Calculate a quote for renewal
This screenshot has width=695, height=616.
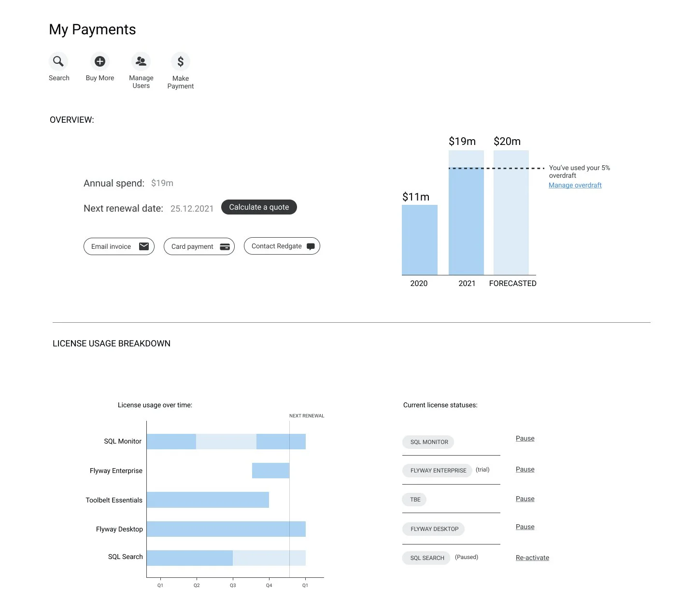click(259, 207)
